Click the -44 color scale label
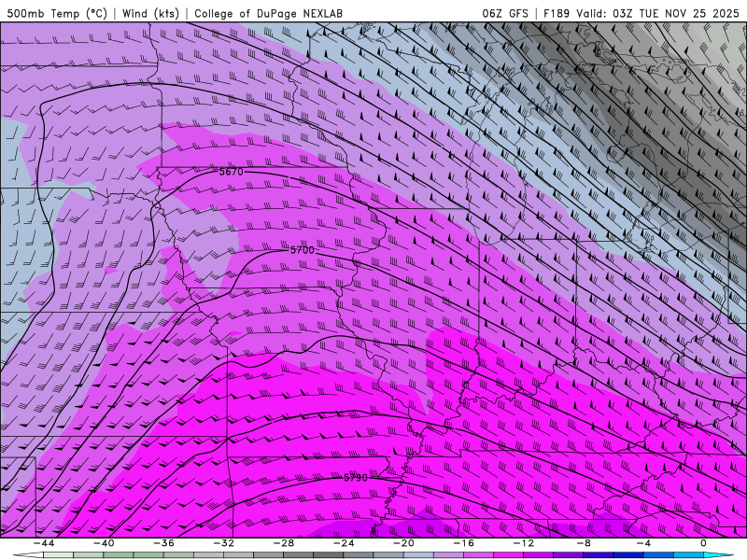This screenshot has width=747, height=560. click(x=43, y=543)
